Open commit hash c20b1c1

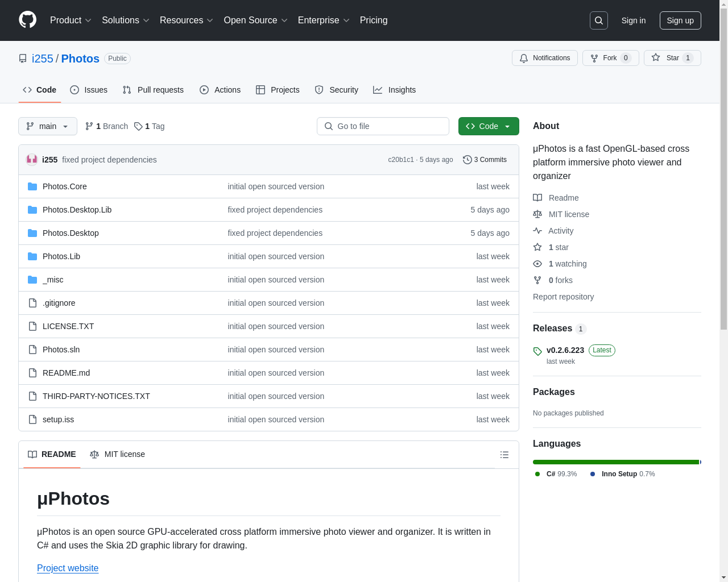point(401,160)
